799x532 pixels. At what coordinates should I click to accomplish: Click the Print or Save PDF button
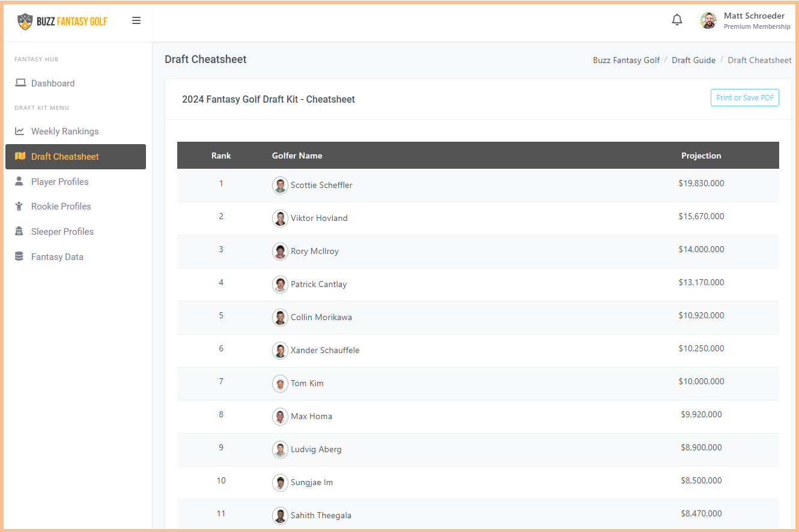pyautogui.click(x=744, y=98)
